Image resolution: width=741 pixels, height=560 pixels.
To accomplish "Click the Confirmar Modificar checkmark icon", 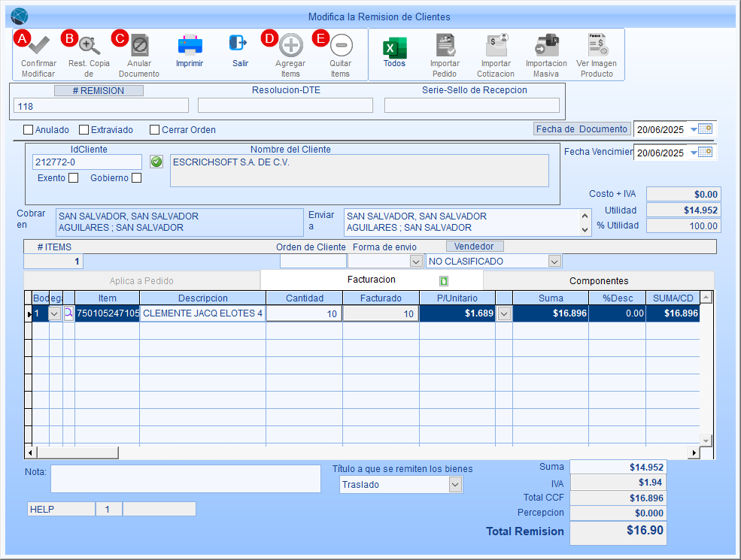I will [38, 46].
